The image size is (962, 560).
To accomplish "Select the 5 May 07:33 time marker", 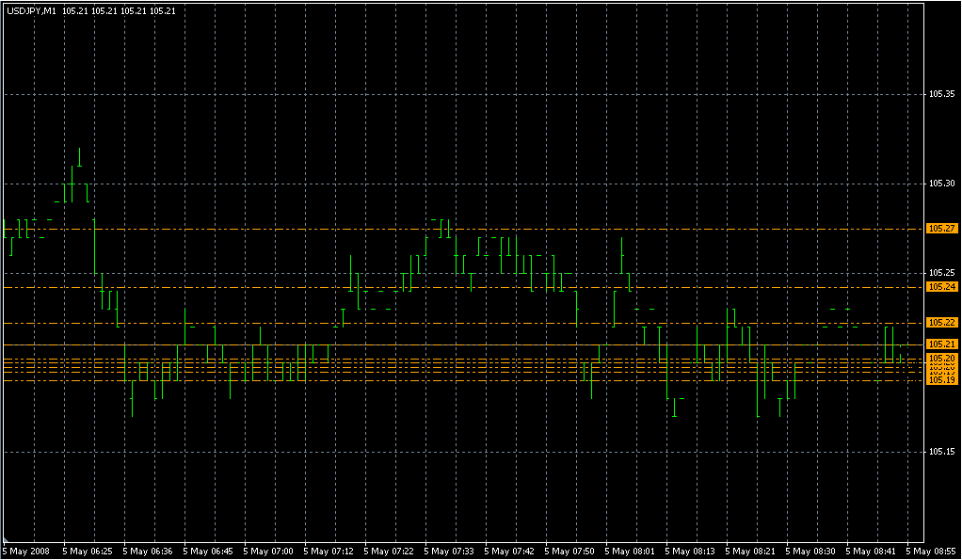I will tap(450, 551).
